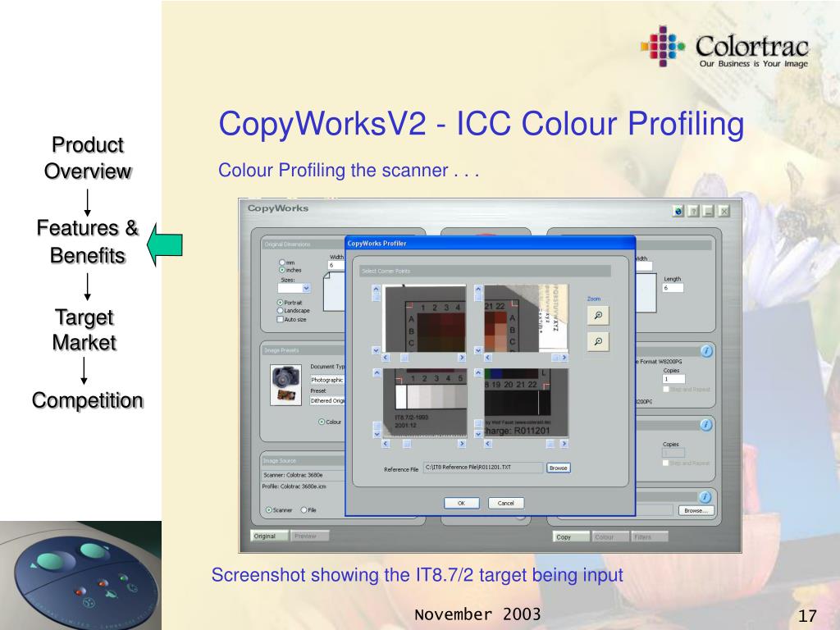Switch to the Preview tab
Screen dimensions: 840x630
[309, 536]
